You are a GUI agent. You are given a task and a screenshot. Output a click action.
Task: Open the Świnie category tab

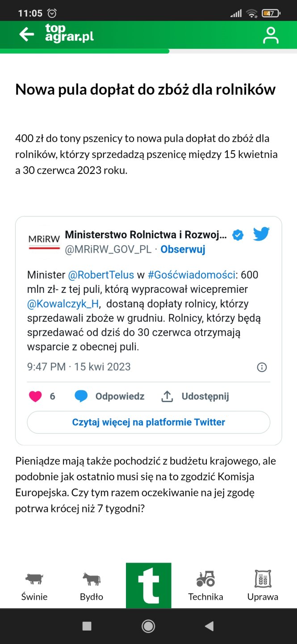pyautogui.click(x=34, y=586)
